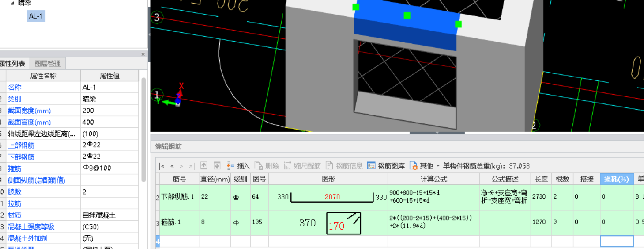Edit 肢数 value 2
Screen dimensions: 644x249
(109, 192)
